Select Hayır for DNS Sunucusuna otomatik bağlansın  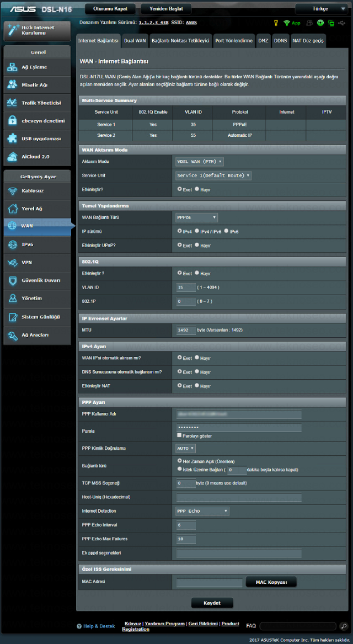point(197,371)
